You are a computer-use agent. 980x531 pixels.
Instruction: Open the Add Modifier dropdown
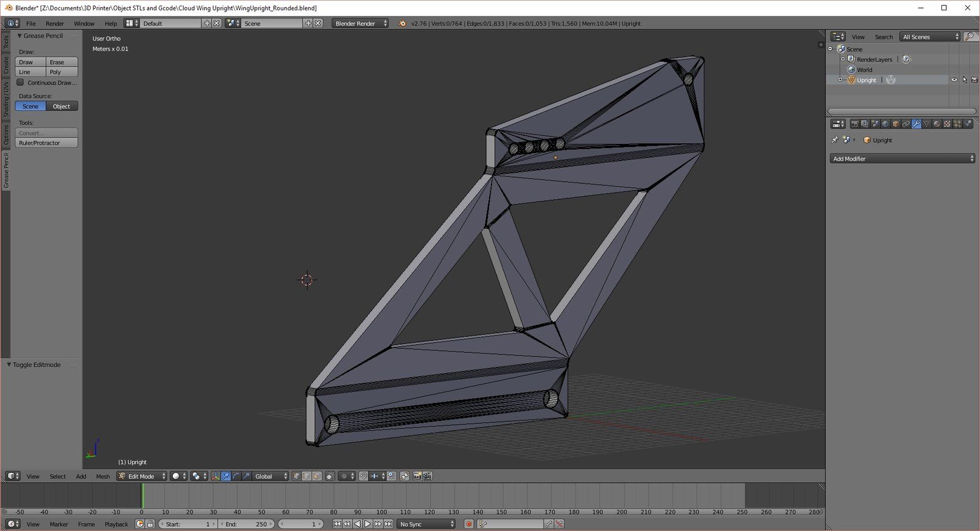click(902, 159)
